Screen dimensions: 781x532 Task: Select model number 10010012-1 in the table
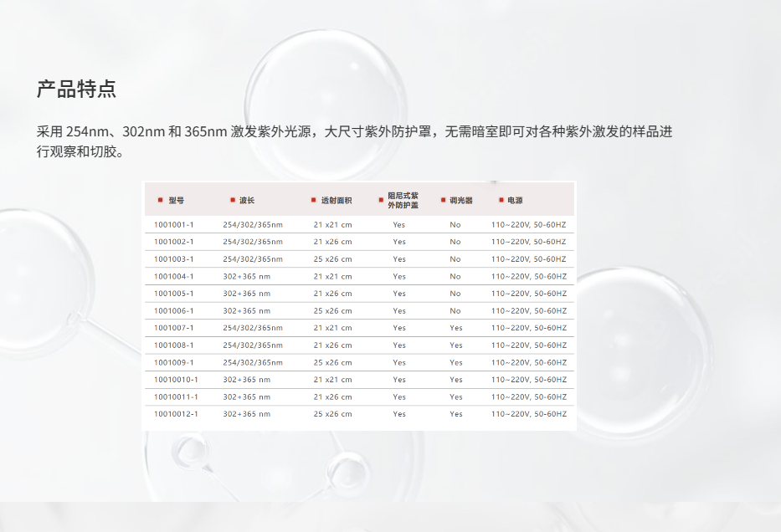tap(176, 414)
